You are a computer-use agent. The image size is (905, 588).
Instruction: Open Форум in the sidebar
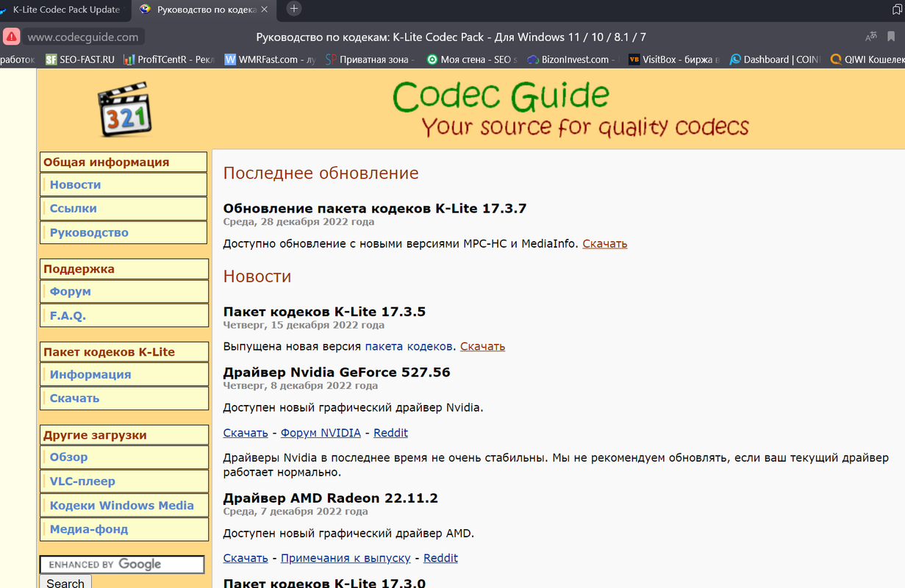pos(123,292)
